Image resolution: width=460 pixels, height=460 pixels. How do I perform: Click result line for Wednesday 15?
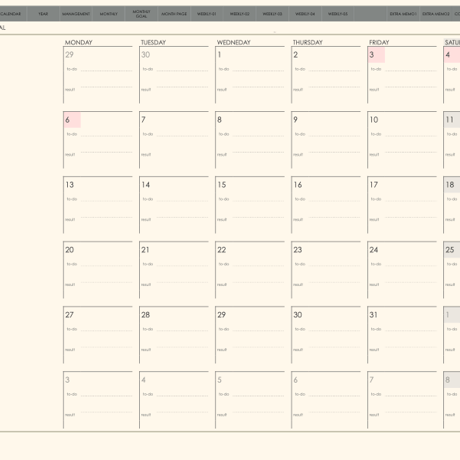258,217
